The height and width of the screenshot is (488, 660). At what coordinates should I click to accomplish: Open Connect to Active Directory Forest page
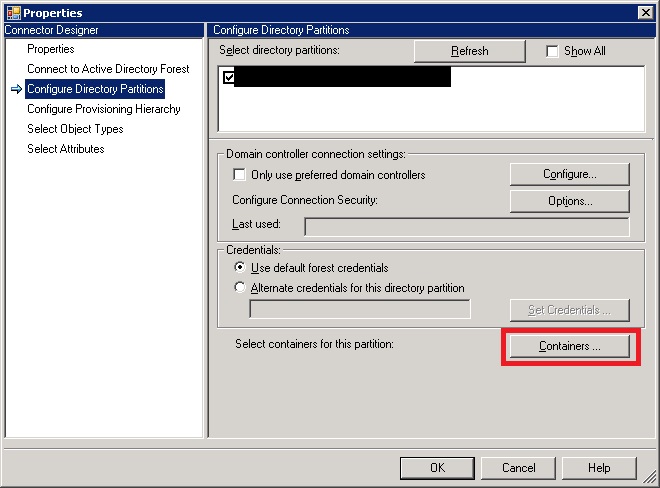[x=108, y=69]
